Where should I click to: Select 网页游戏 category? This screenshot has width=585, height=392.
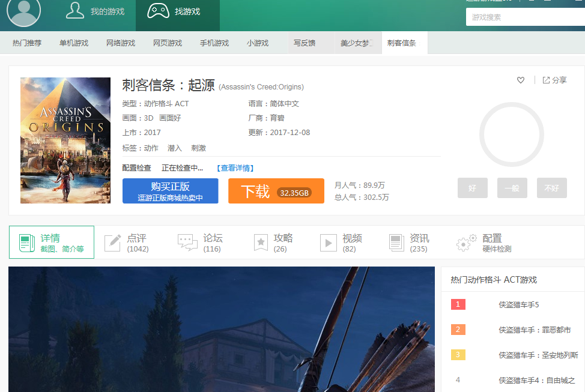point(168,43)
